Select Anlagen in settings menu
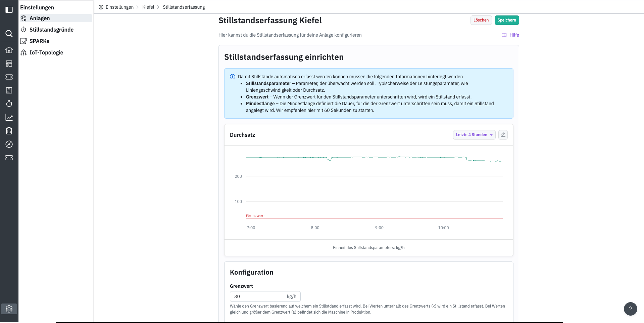This screenshot has width=644, height=323. tap(40, 18)
